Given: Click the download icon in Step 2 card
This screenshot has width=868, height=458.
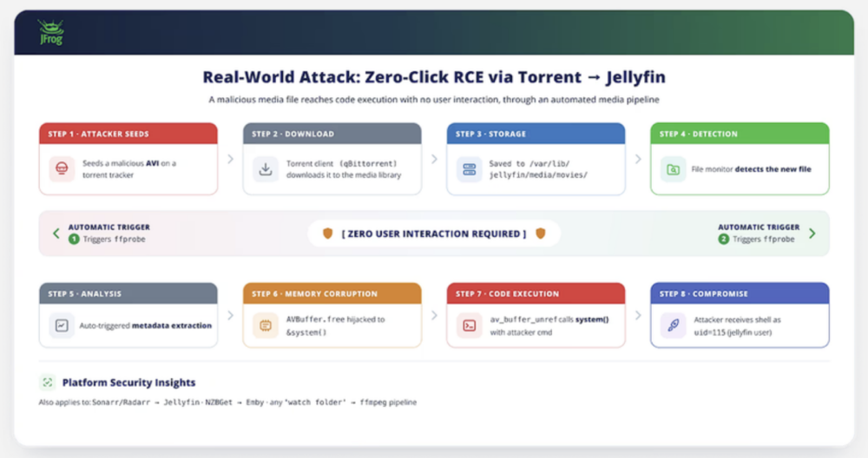Looking at the screenshot, I should [266, 168].
